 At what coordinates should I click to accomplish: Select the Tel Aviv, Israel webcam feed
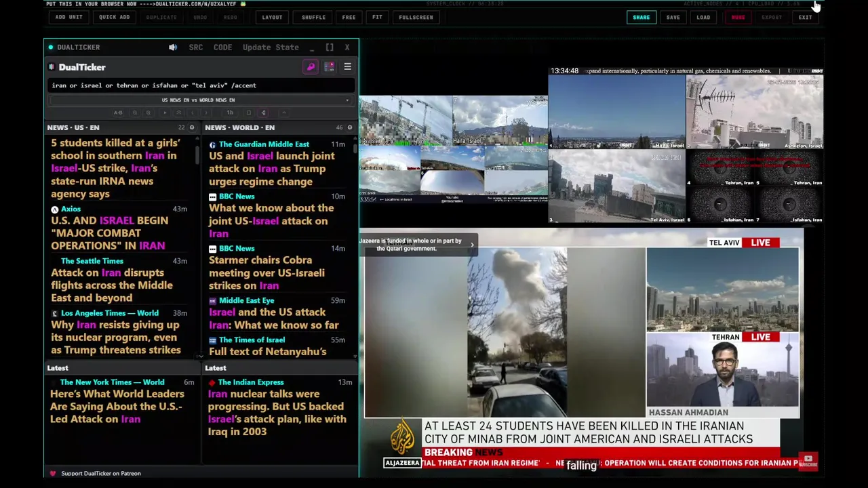tap(616, 186)
